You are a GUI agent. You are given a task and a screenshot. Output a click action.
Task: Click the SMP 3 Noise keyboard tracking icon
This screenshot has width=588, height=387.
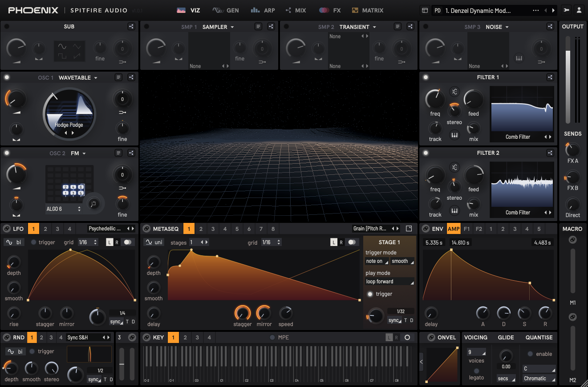519,58
